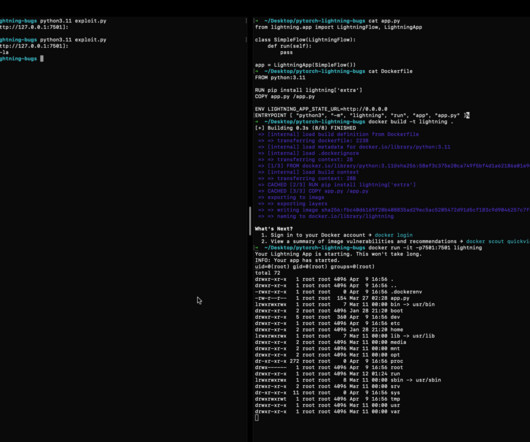This screenshot has width=530, height=442.
Task: Click the 'var' directory listing row
Action: [x=328, y=412]
